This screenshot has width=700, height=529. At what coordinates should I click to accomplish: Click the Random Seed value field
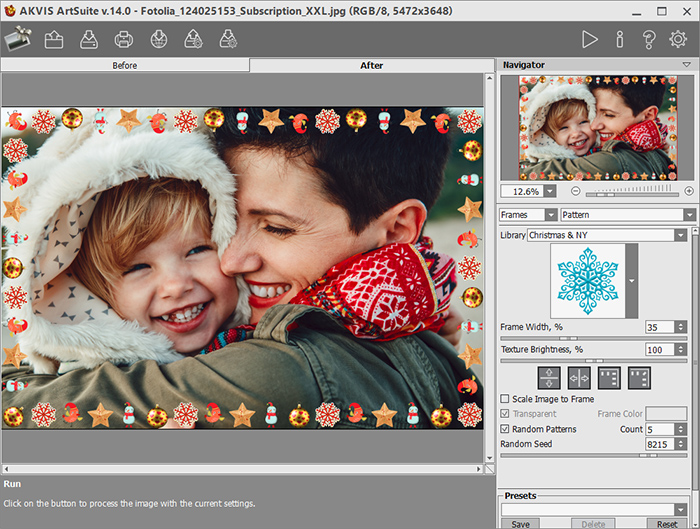point(660,444)
